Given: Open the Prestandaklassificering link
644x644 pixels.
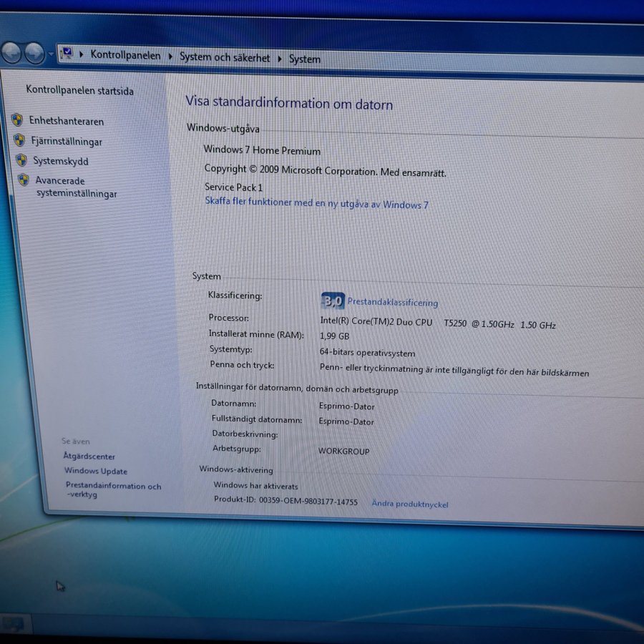Looking at the screenshot, I should pyautogui.click(x=392, y=303).
